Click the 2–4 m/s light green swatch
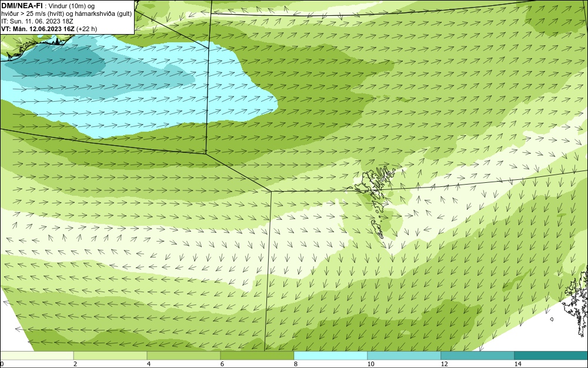 (111, 356)
